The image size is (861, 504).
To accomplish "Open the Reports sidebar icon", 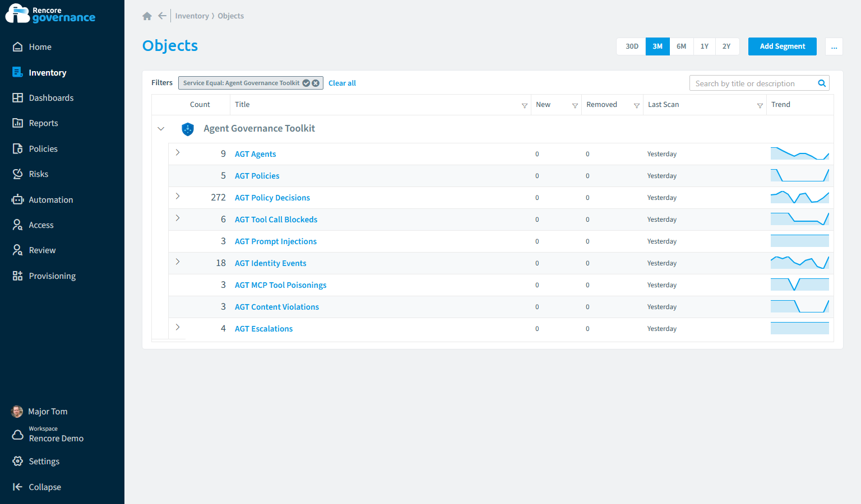I will click(17, 123).
